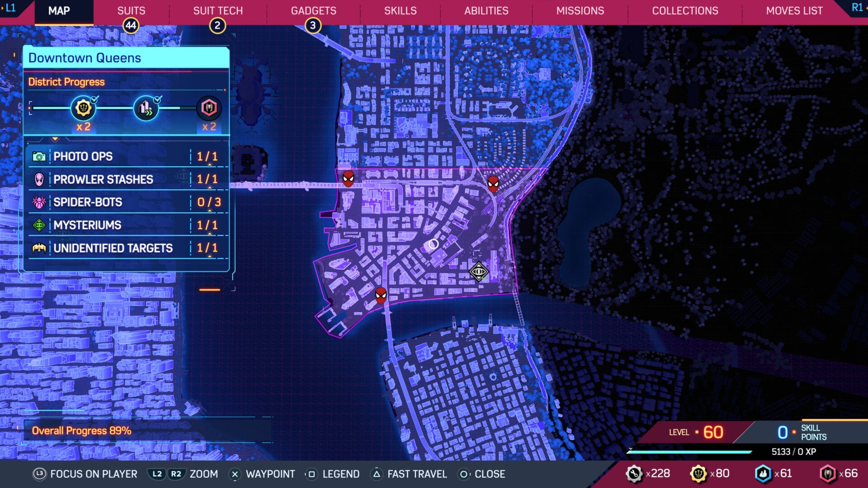Switch to the SUITS tab
The image size is (868, 488).
[x=130, y=10]
